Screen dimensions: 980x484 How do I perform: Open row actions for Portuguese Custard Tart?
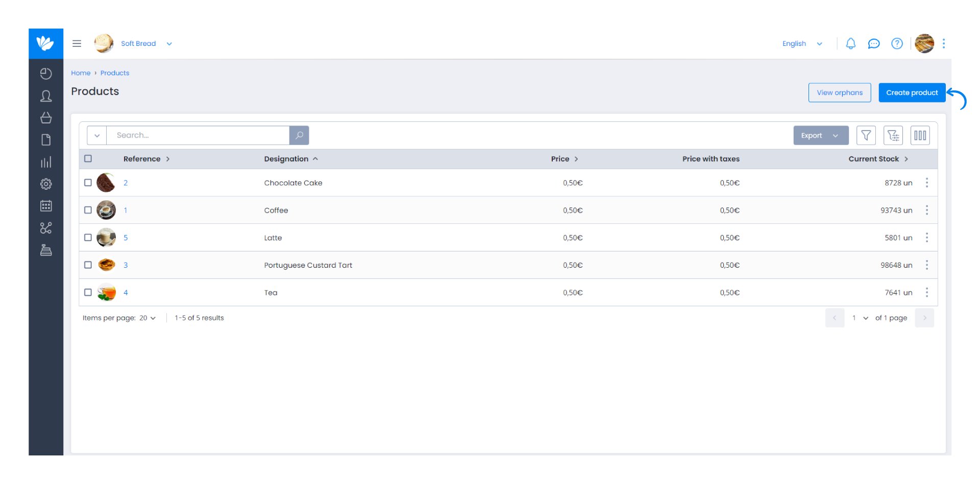pos(927,265)
